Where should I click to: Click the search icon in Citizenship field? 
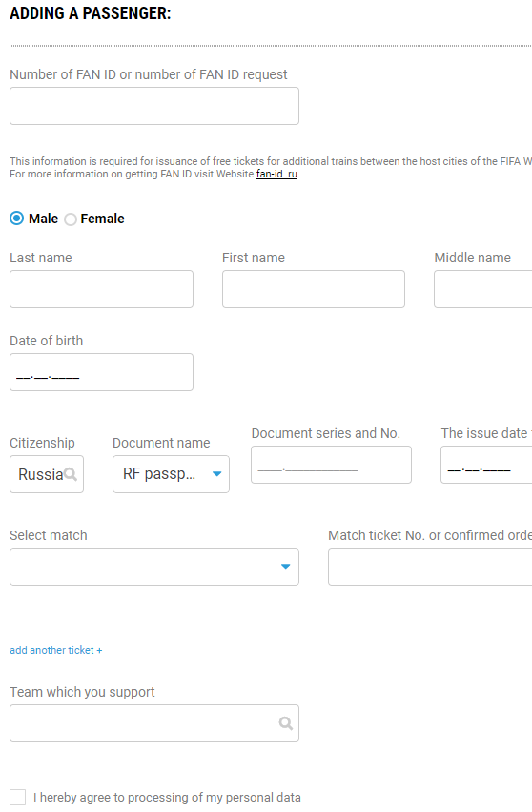click(x=71, y=474)
